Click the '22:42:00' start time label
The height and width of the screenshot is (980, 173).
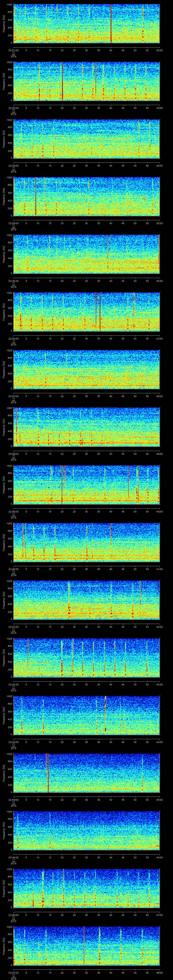pyautogui.click(x=14, y=684)
